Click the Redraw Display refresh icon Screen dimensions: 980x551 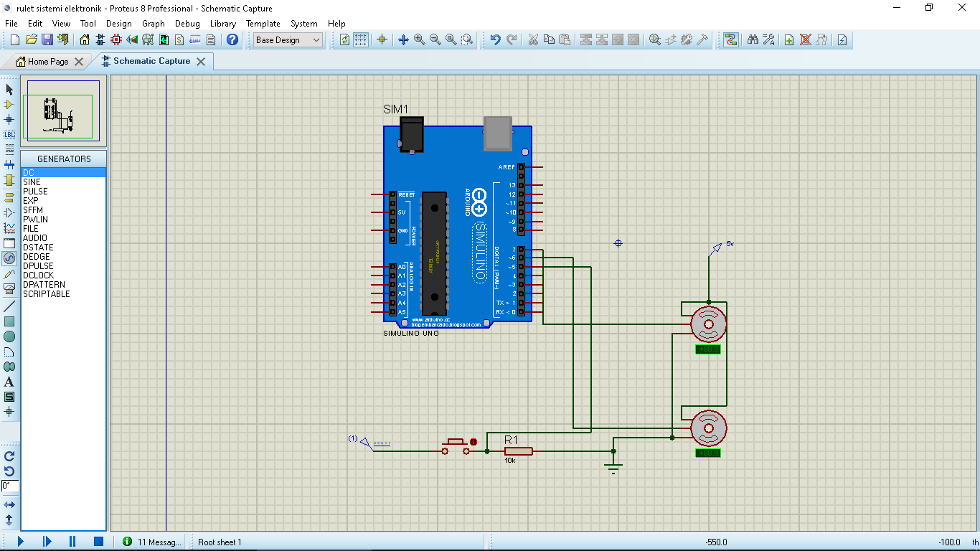pyautogui.click(x=344, y=40)
